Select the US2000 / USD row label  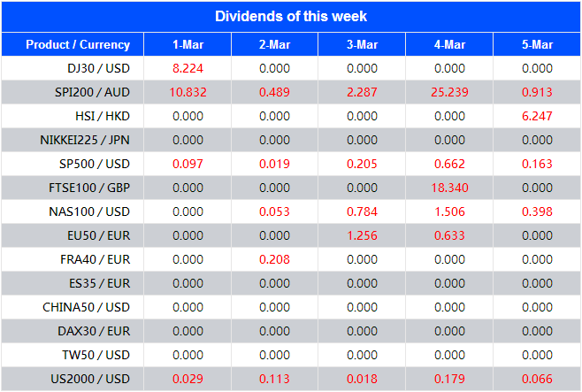coord(90,379)
